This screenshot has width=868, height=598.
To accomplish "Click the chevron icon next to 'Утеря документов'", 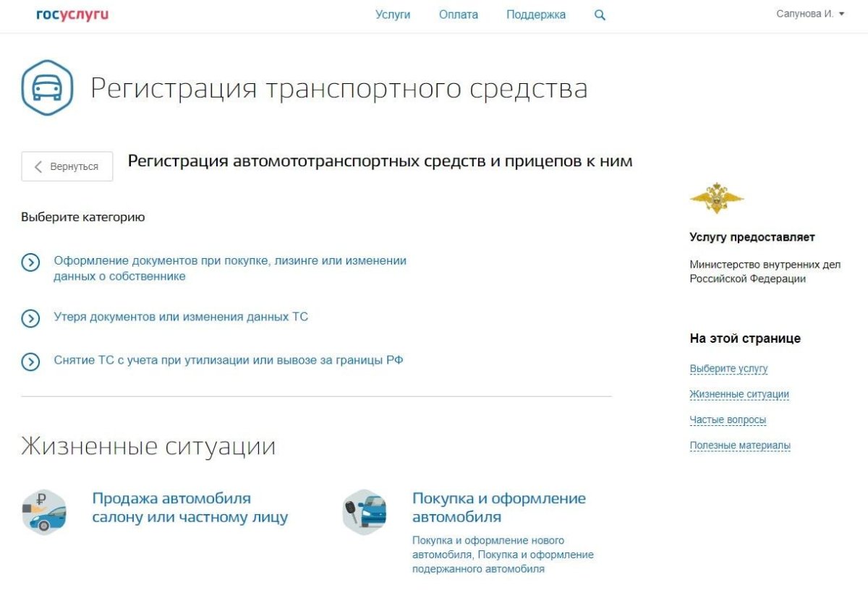I will [x=30, y=317].
